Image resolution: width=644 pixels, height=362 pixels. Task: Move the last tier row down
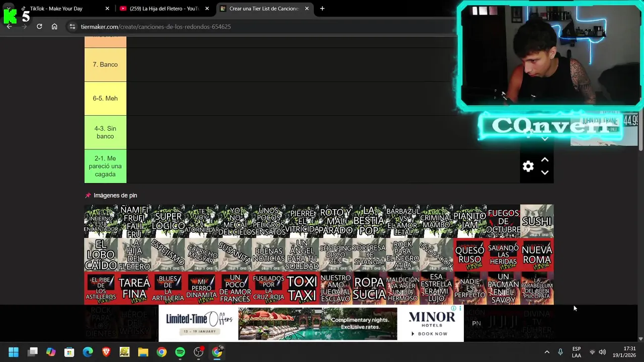tap(545, 172)
